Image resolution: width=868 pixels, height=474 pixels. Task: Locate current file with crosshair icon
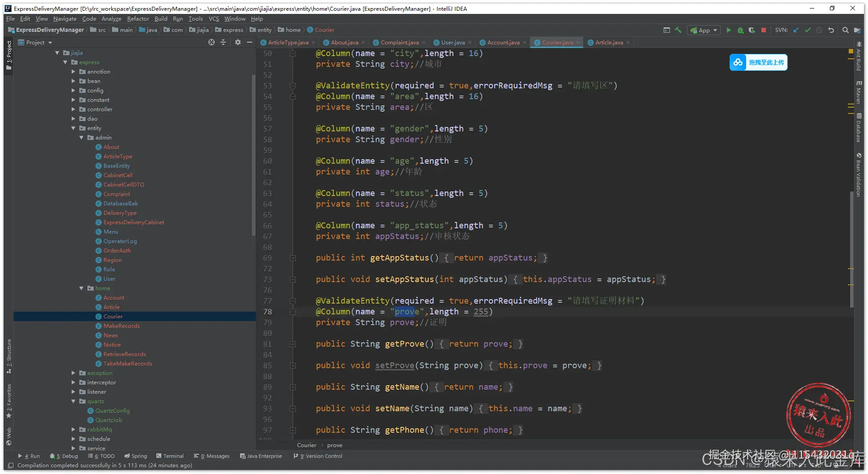click(x=212, y=42)
